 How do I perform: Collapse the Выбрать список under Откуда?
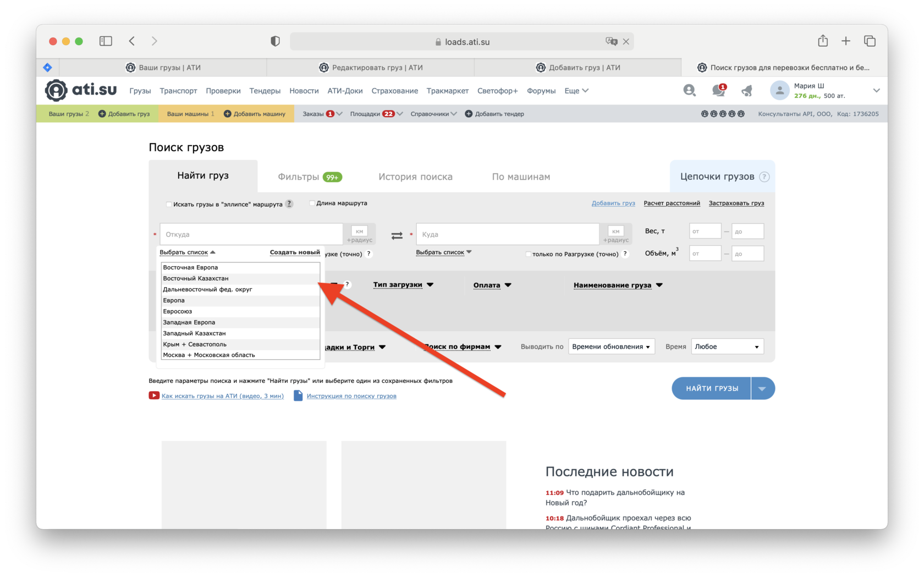pyautogui.click(x=188, y=252)
